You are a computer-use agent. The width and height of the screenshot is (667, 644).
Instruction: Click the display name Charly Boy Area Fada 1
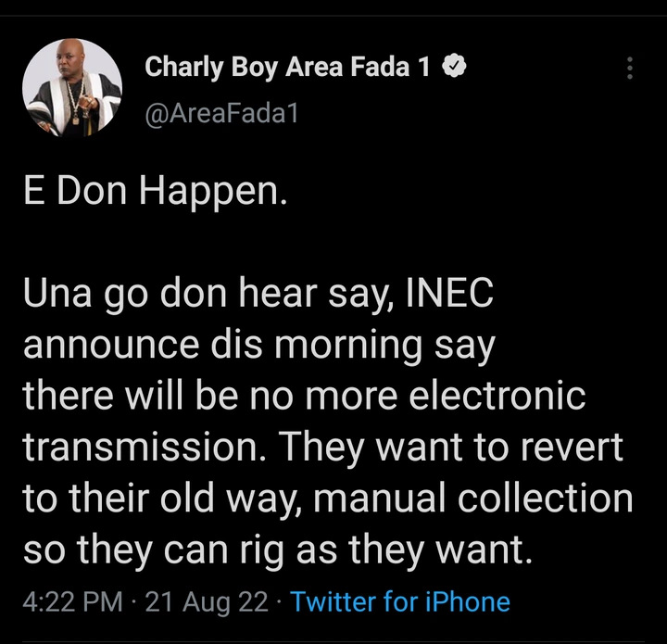tap(287, 68)
